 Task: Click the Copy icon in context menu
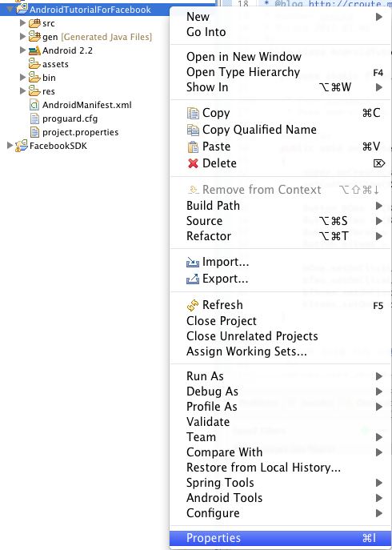coord(193,113)
